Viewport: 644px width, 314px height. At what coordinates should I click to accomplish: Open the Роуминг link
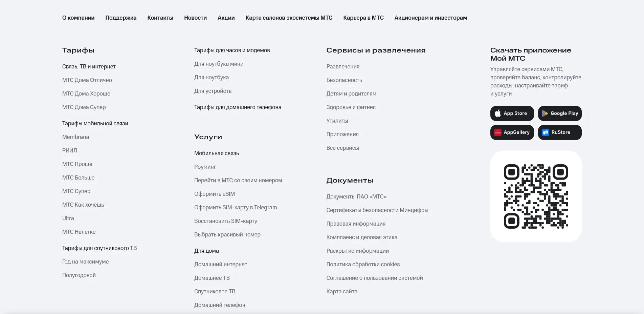205,167
